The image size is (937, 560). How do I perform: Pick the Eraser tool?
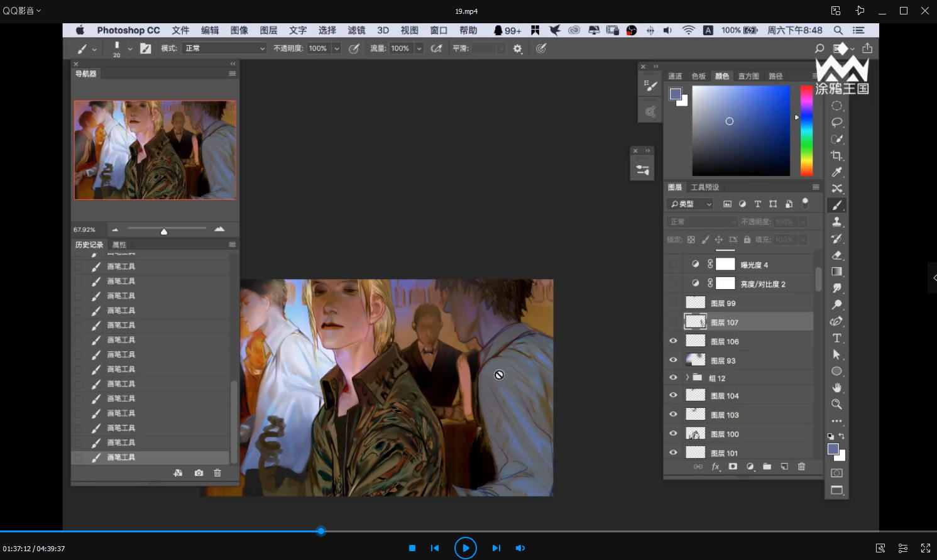[836, 255]
